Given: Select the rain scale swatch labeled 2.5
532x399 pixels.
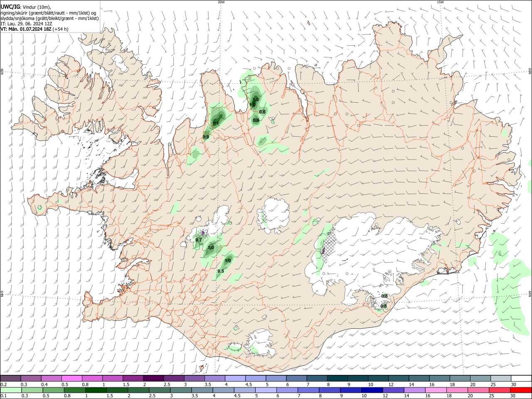Looking at the screenshot, I should tap(160, 390).
